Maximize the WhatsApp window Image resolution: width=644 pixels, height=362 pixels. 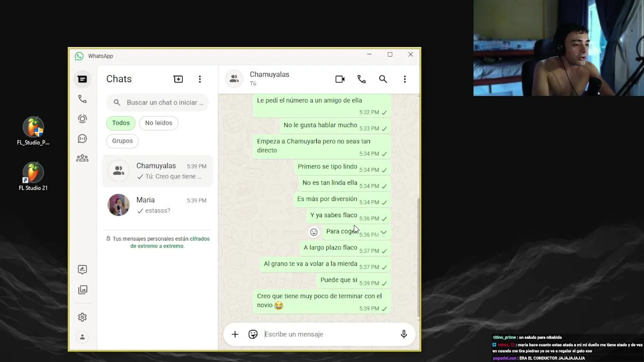tap(390, 54)
